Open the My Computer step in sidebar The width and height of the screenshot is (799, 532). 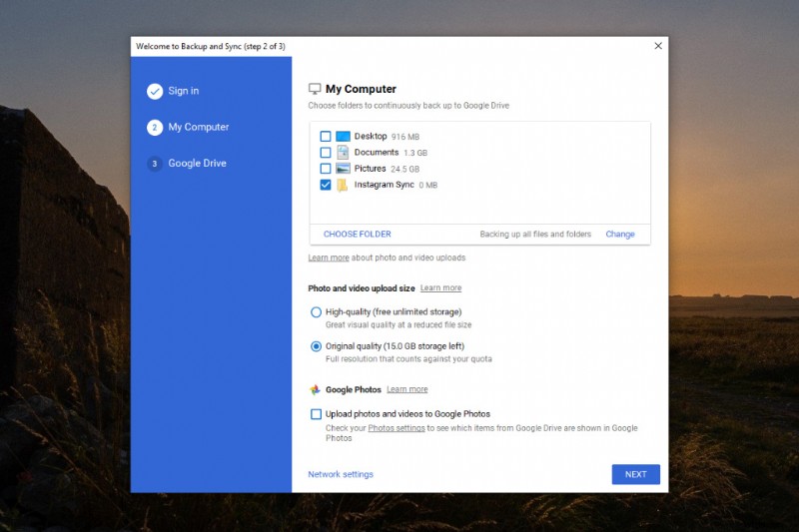[x=198, y=128]
